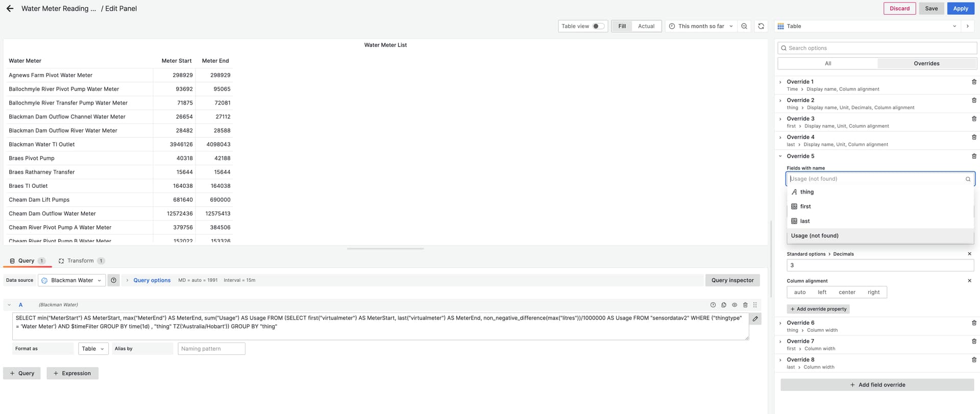Remove the Decimals override property

pos(969,254)
